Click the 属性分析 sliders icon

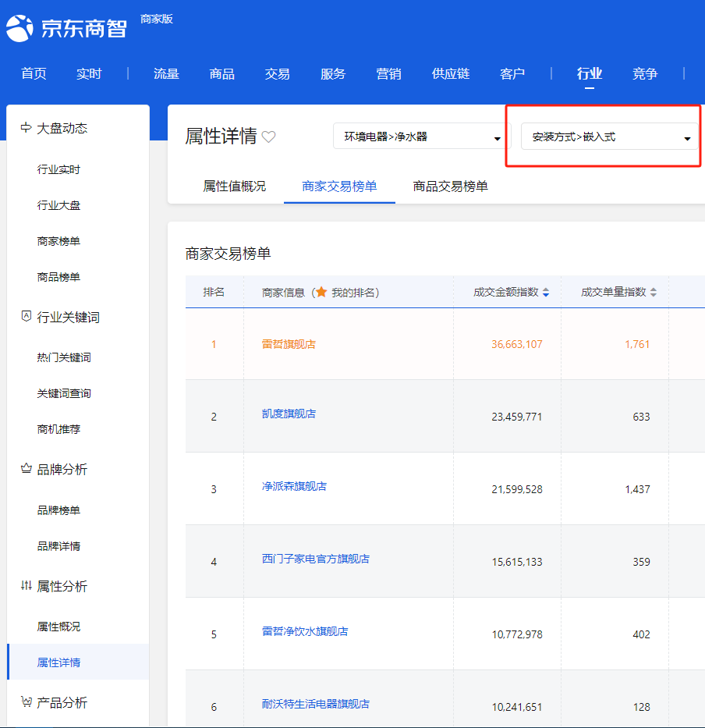click(x=26, y=585)
